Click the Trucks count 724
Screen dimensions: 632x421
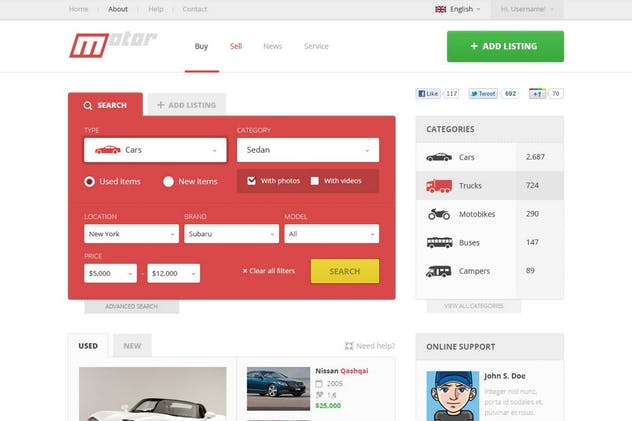coord(532,185)
